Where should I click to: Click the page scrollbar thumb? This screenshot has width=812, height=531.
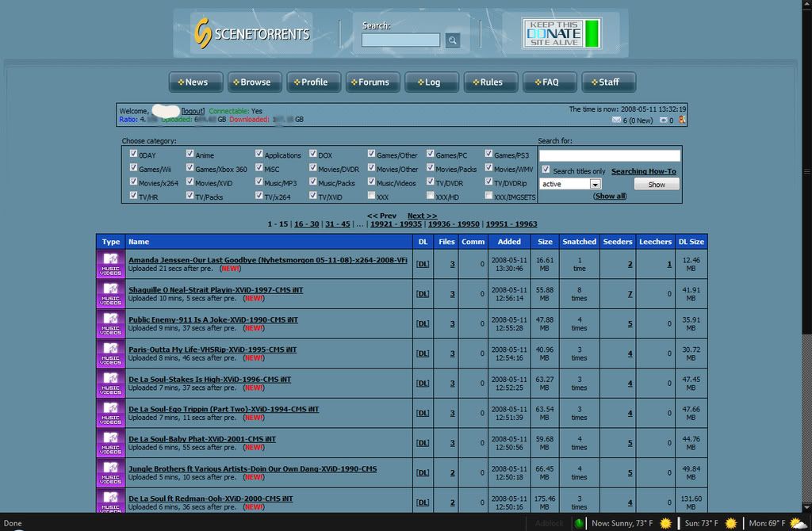pyautogui.click(x=806, y=170)
